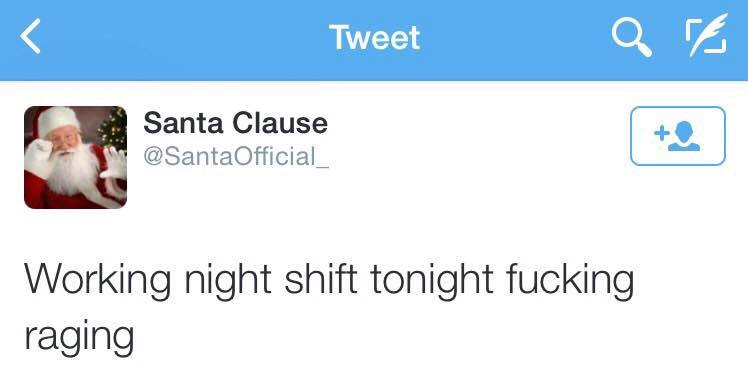Compose a new tweet with feather icon
Screen dimensions: 748x369
(x=706, y=35)
